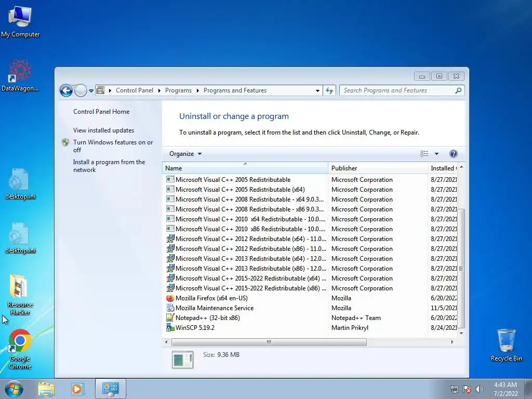Click the taskbar clock and date
The image size is (532, 399).
[506, 389]
